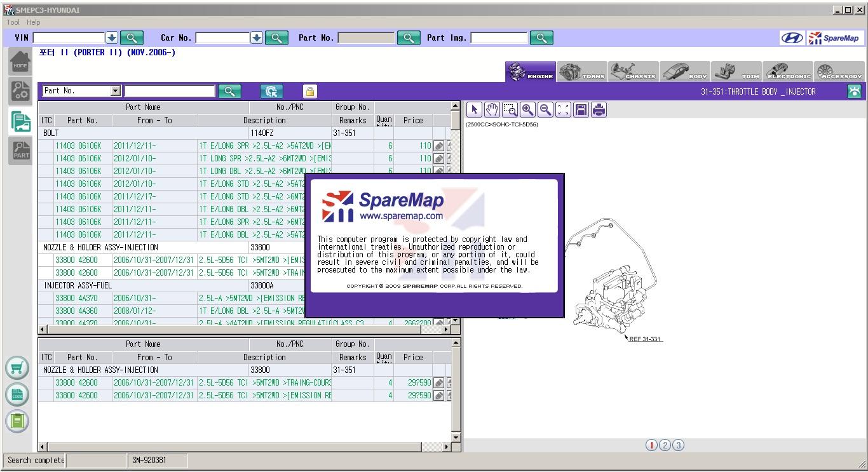This screenshot has width=868, height=472.
Task: Select the zoom-to-rectangle tool
Action: tap(510, 110)
